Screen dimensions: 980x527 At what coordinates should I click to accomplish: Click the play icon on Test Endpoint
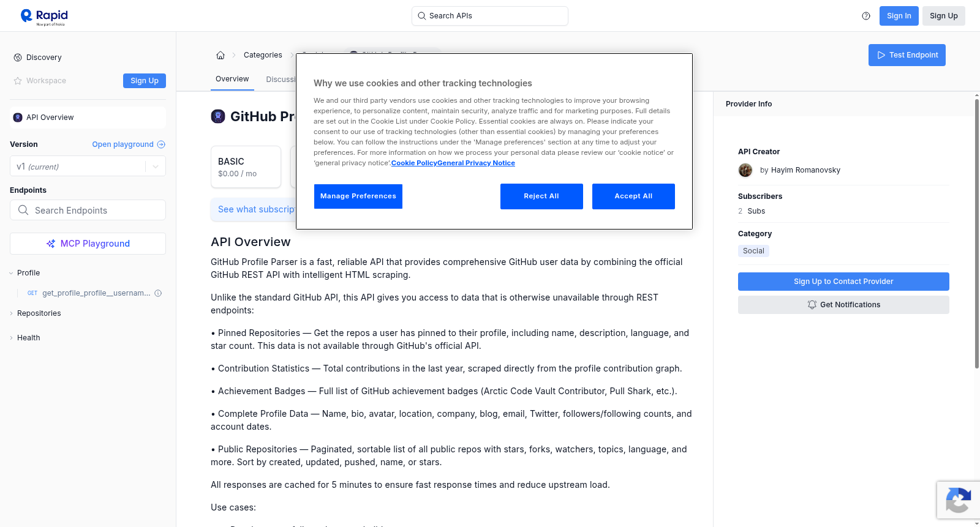881,55
